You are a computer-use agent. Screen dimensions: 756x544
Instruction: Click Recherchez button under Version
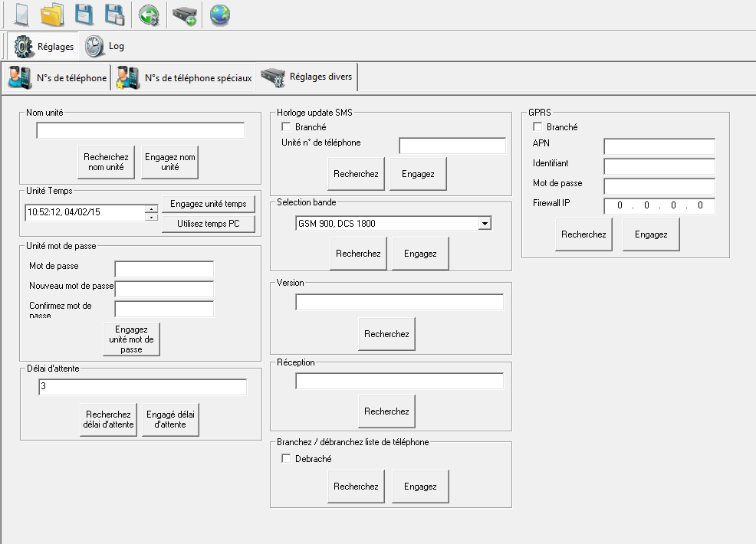point(386,334)
